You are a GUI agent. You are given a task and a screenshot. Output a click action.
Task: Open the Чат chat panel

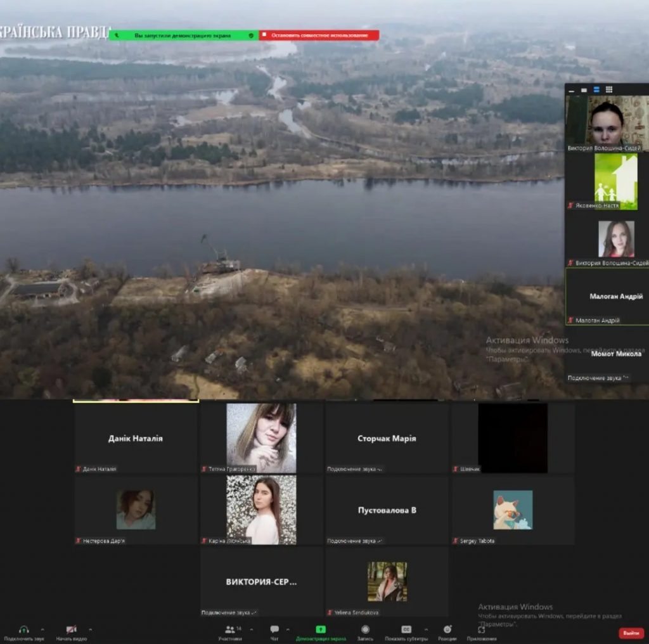pos(274,629)
